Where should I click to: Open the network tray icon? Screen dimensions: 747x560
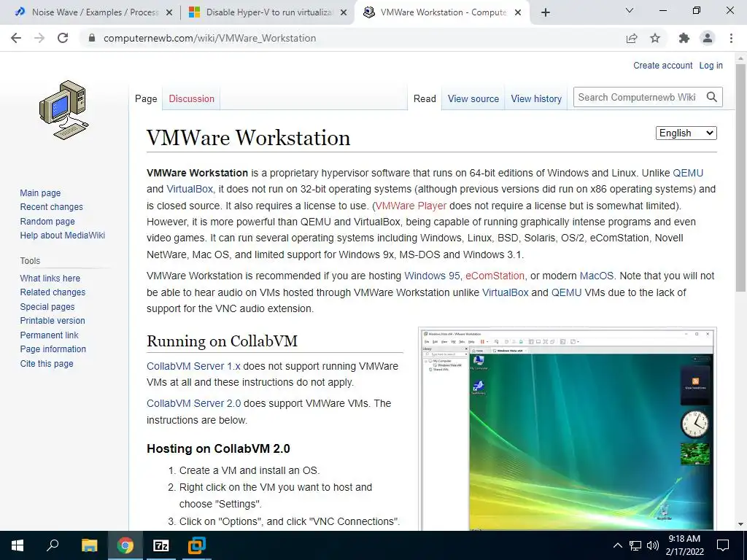click(635, 545)
